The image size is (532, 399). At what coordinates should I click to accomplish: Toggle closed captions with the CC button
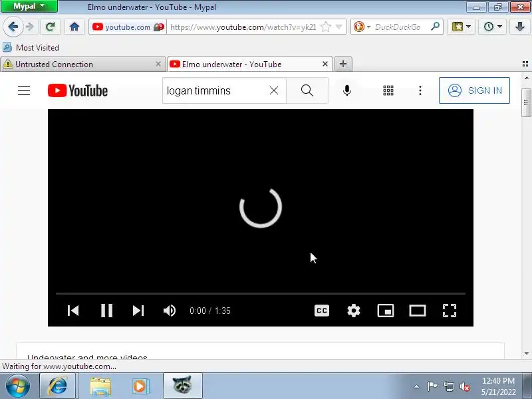322,311
